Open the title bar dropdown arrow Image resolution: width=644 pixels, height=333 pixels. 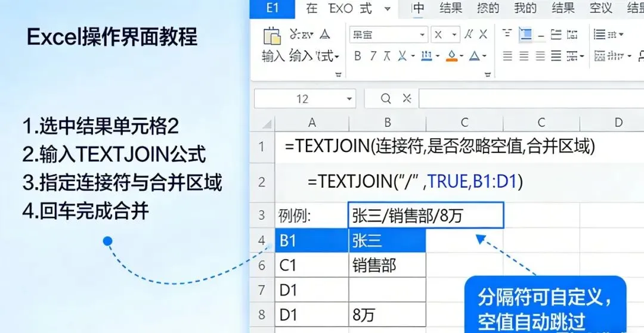pyautogui.click(x=388, y=8)
